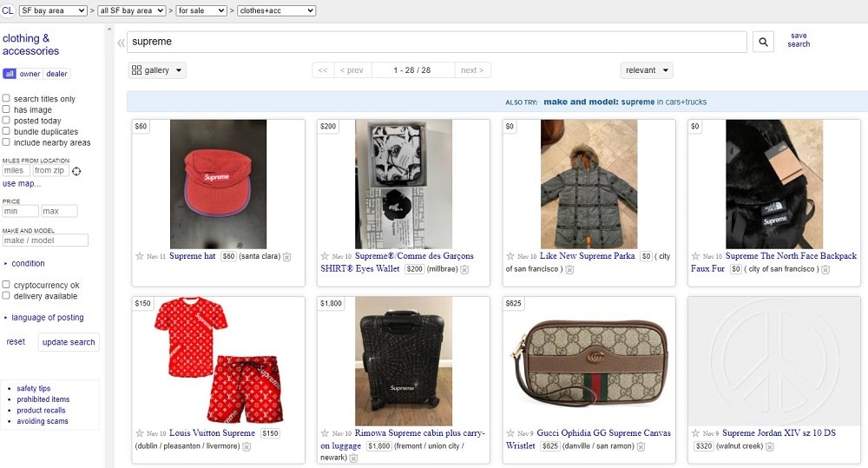Click the miles distance field

coord(16,170)
